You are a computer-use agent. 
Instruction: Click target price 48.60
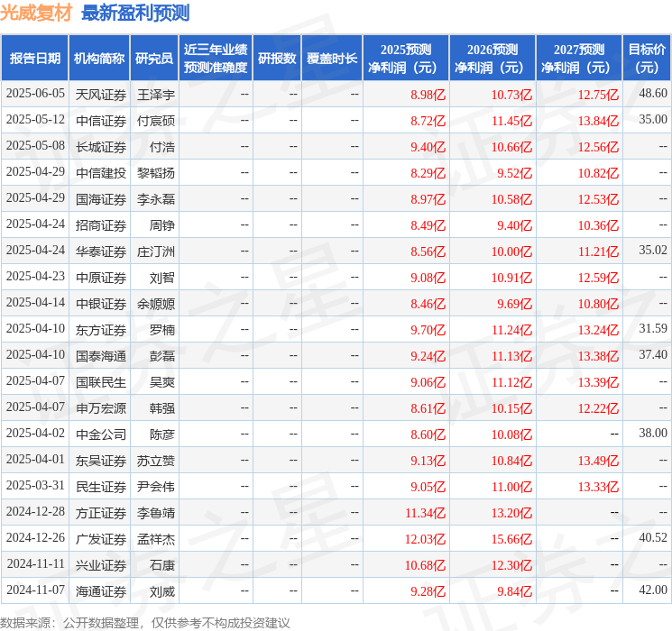pyautogui.click(x=653, y=94)
